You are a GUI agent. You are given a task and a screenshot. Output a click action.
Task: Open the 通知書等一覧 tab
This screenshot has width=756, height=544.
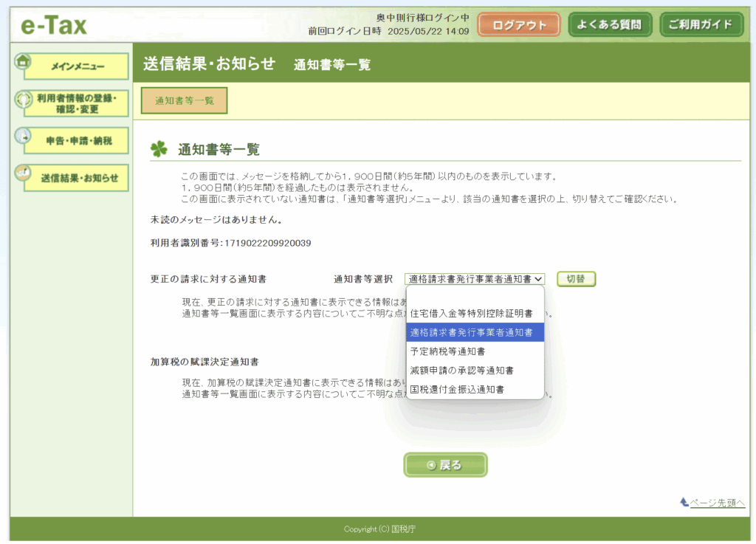[184, 101]
